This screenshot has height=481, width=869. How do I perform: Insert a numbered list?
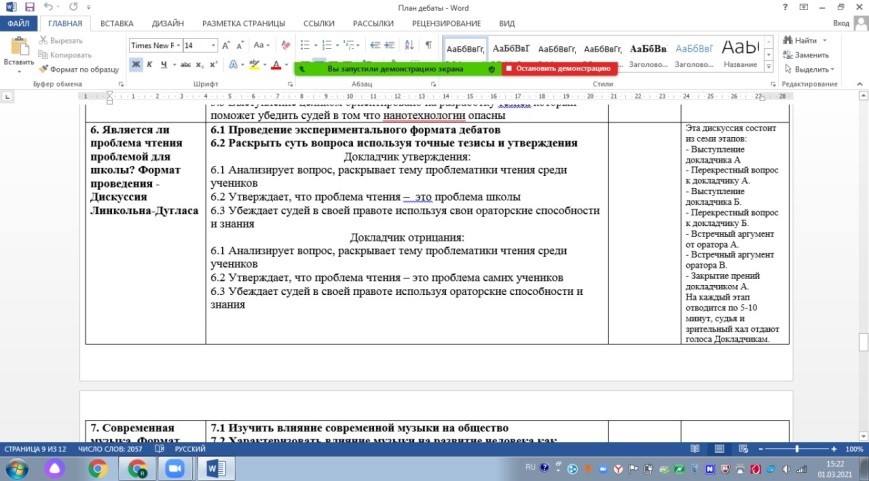click(326, 45)
